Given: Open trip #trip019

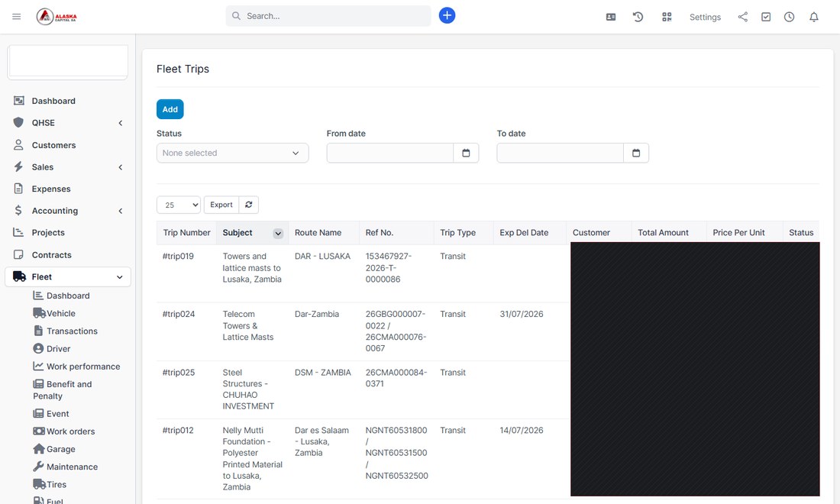Looking at the screenshot, I should 178,256.
